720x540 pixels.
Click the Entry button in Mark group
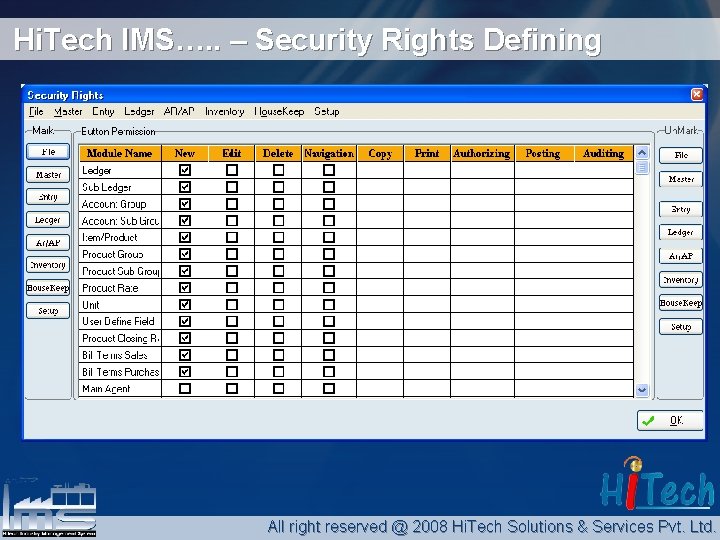click(48, 197)
